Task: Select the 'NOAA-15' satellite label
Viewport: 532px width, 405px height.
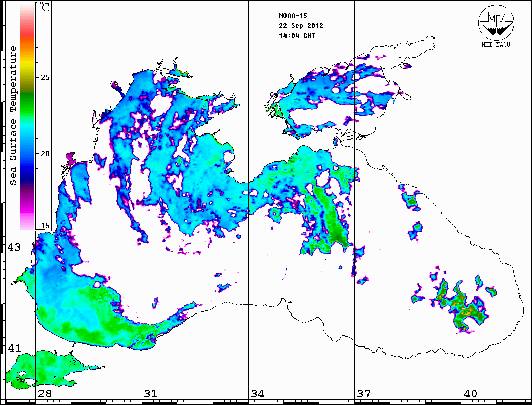Action: [x=293, y=16]
